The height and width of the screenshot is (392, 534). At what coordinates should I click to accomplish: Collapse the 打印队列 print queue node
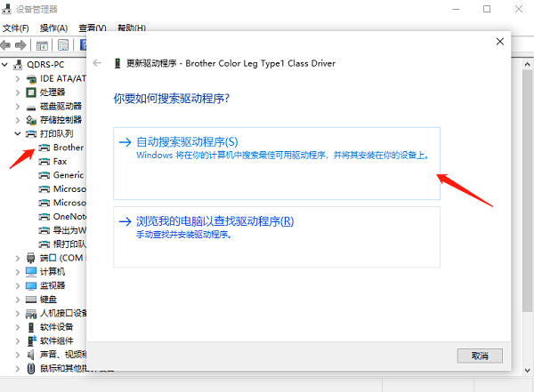pos(19,133)
